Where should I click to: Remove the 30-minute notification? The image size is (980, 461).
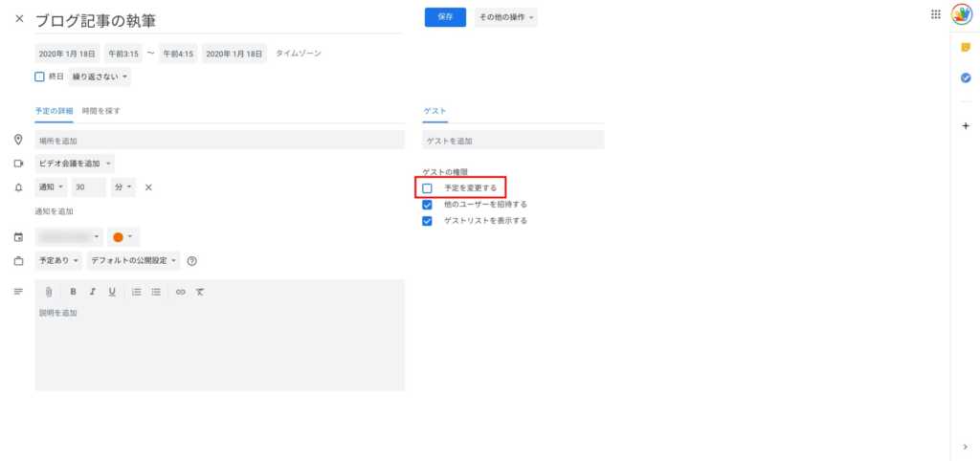tap(148, 187)
